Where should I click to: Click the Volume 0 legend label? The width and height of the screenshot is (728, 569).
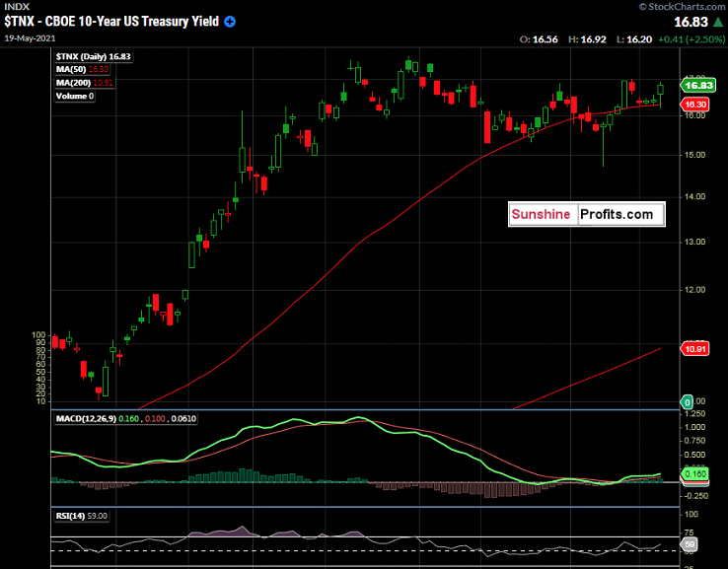tap(75, 96)
